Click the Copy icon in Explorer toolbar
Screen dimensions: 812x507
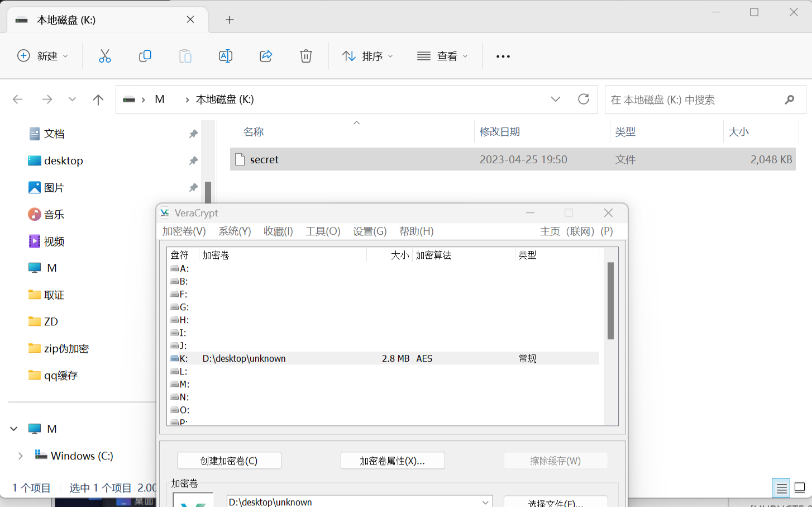[145, 56]
